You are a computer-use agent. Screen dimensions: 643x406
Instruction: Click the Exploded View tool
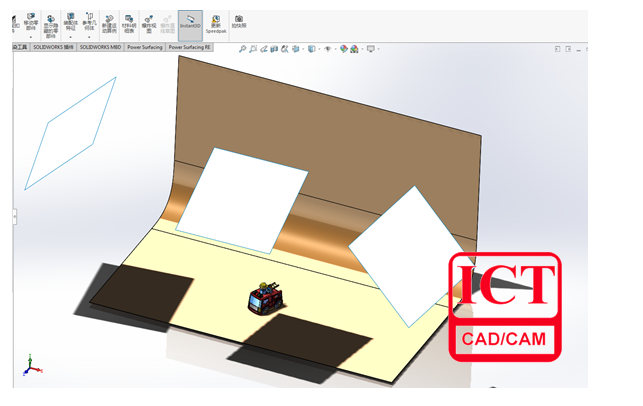148,24
